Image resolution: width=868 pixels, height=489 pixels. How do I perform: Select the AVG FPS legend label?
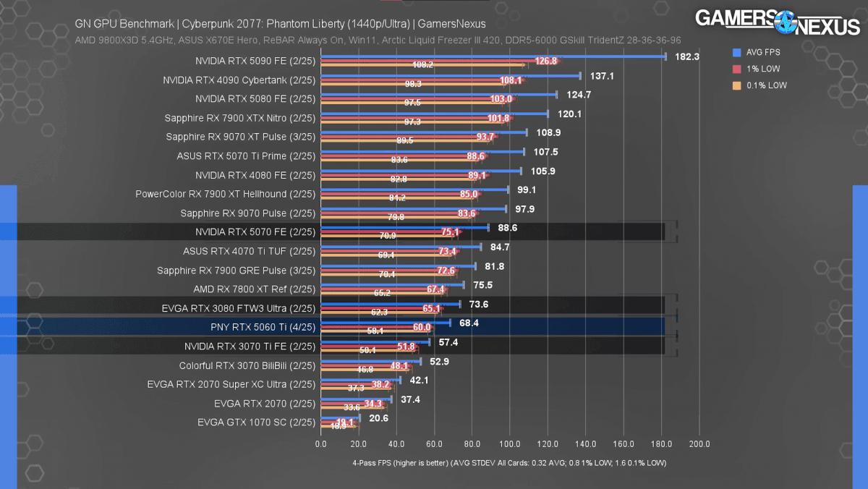coord(764,52)
